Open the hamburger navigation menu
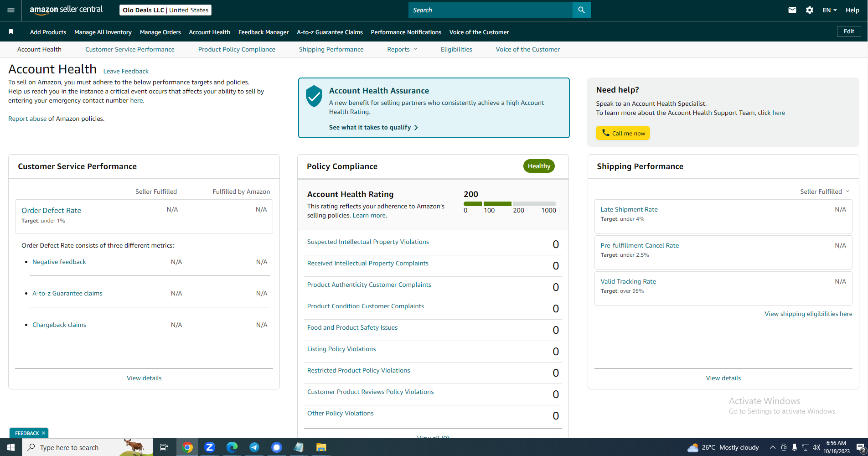Screen dimensions: 868x456 (x=11, y=10)
